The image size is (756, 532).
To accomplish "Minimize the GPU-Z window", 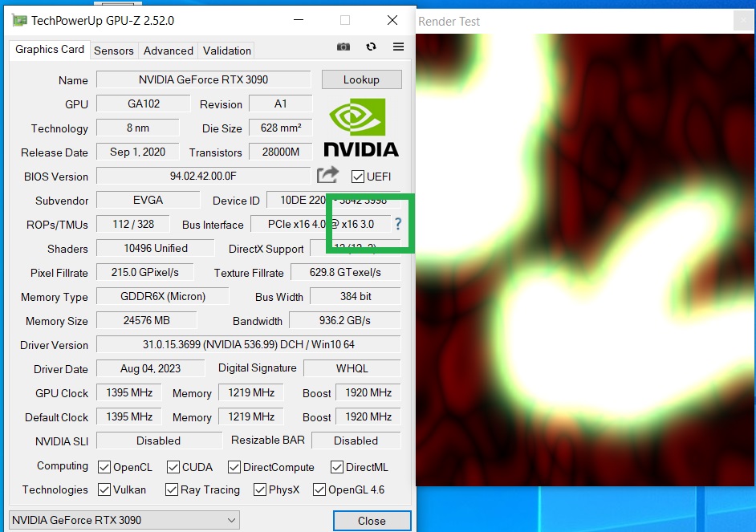I will [x=299, y=20].
